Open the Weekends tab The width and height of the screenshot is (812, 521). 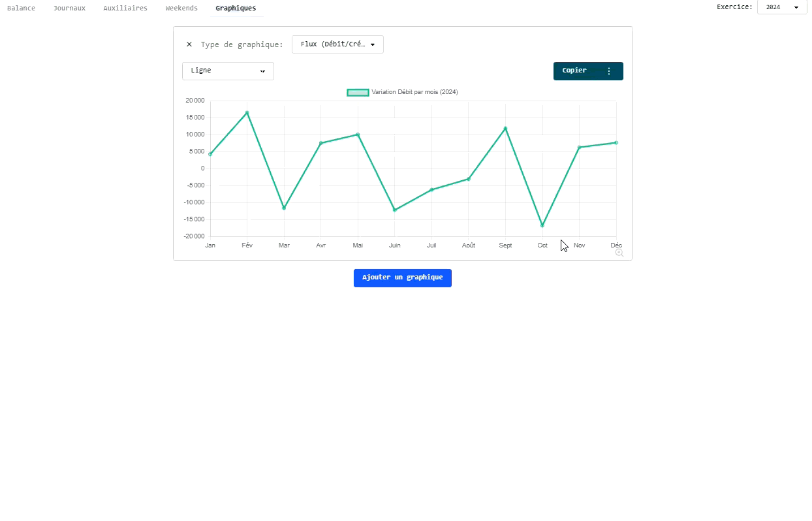pos(181,8)
